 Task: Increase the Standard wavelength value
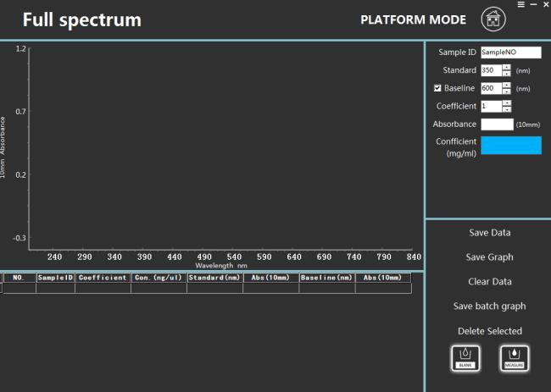[x=507, y=67]
